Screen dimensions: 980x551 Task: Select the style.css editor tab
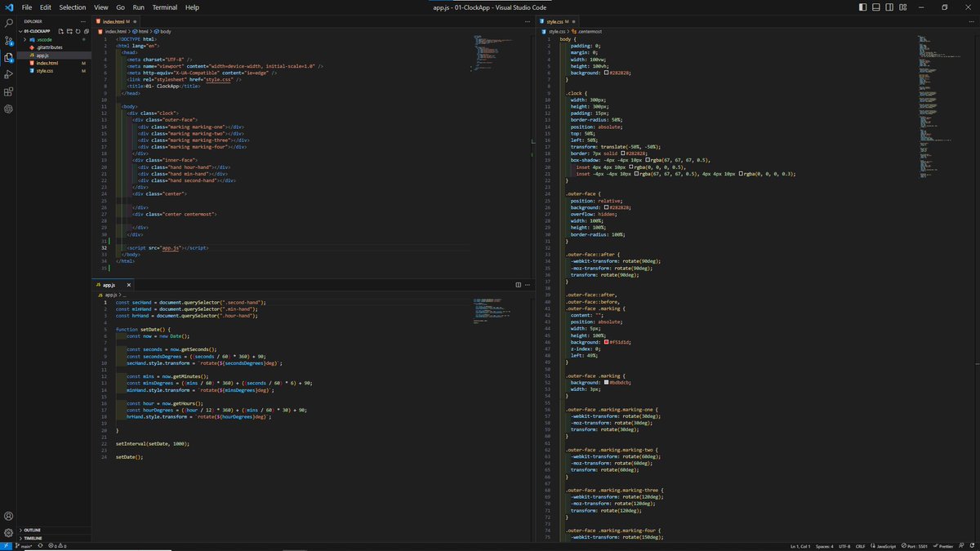[x=556, y=22]
